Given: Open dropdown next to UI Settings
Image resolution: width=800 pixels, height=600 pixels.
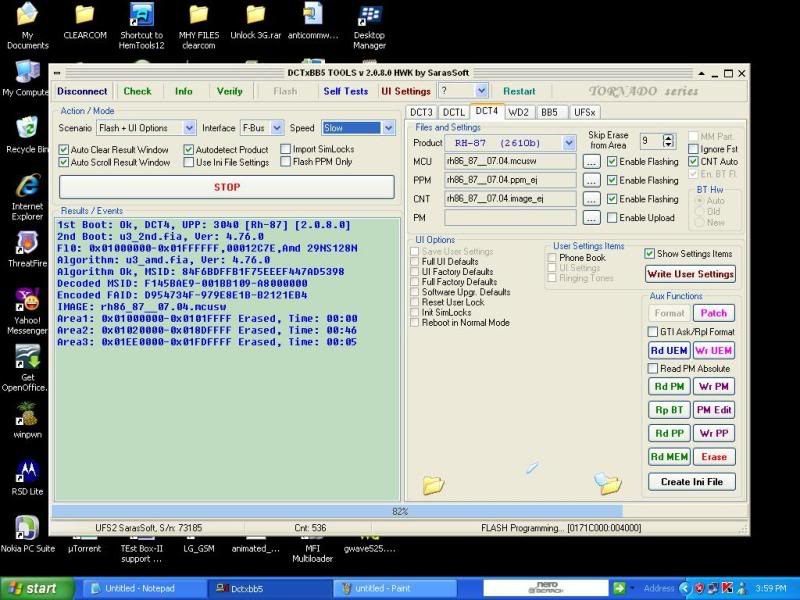Looking at the screenshot, I should pyautogui.click(x=481, y=91).
